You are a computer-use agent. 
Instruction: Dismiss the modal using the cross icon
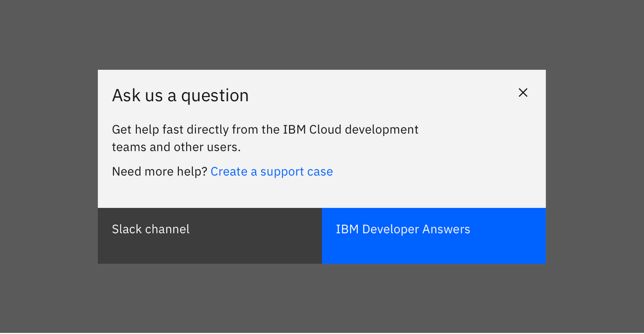pyautogui.click(x=523, y=93)
